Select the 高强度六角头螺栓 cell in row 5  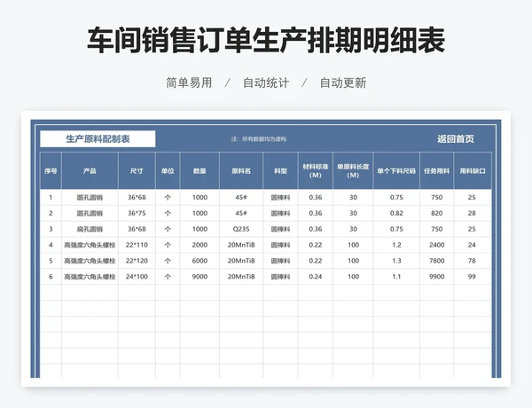[x=90, y=261]
